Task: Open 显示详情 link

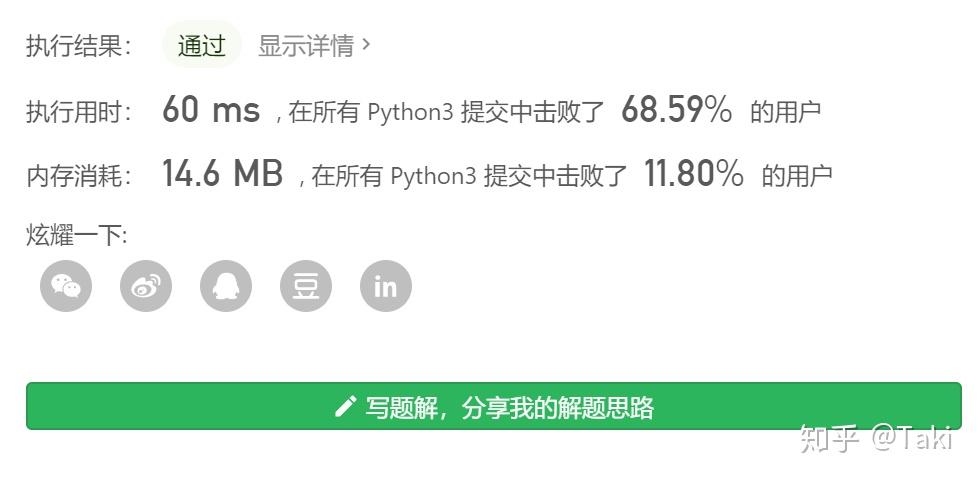Action: tap(306, 46)
